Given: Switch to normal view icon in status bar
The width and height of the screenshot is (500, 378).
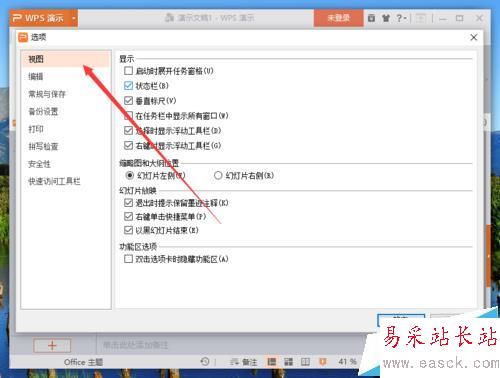Looking at the screenshot, I should click(x=272, y=362).
